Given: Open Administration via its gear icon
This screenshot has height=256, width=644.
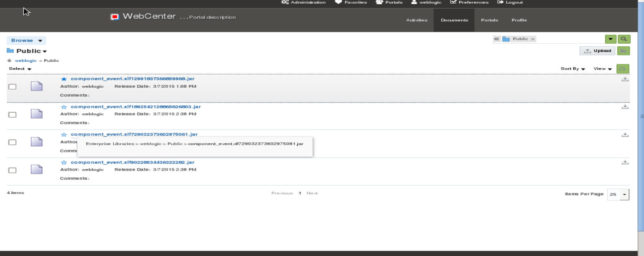Looking at the screenshot, I should [285, 2].
